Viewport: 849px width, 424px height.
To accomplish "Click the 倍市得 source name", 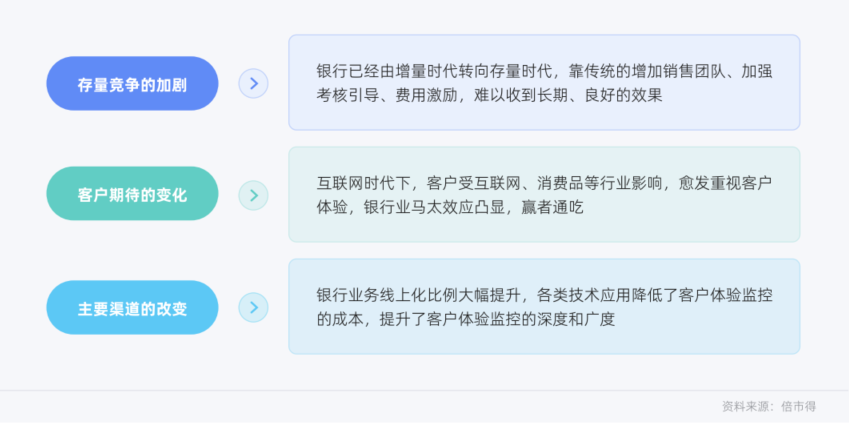I will (798, 406).
